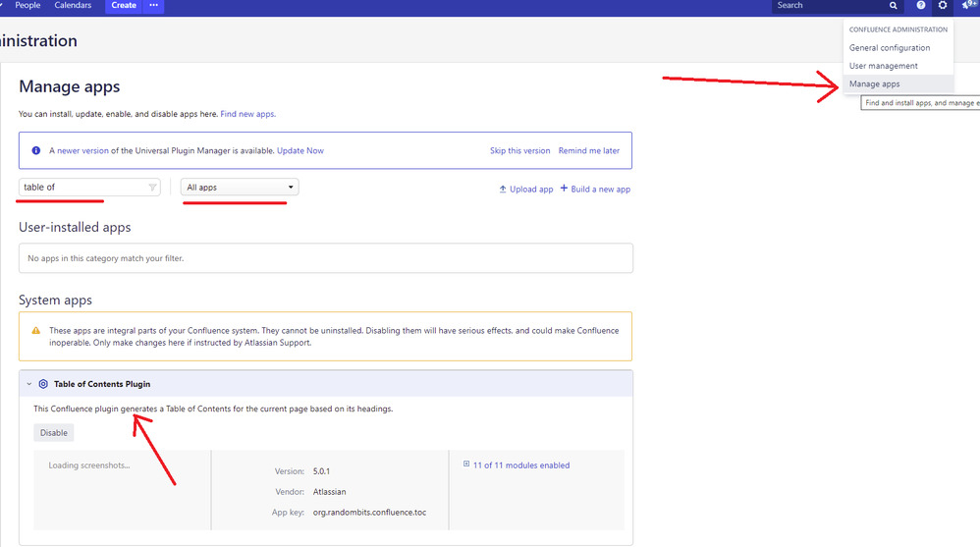Expand the modules list plus icon
The height and width of the screenshot is (547, 980).
click(466, 464)
